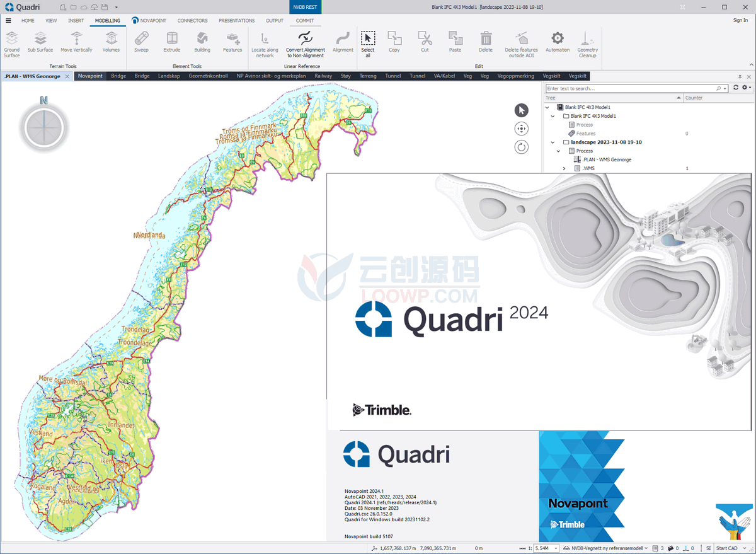Select the grayed Features tree item
This screenshot has height=554, width=756.
click(x=585, y=134)
